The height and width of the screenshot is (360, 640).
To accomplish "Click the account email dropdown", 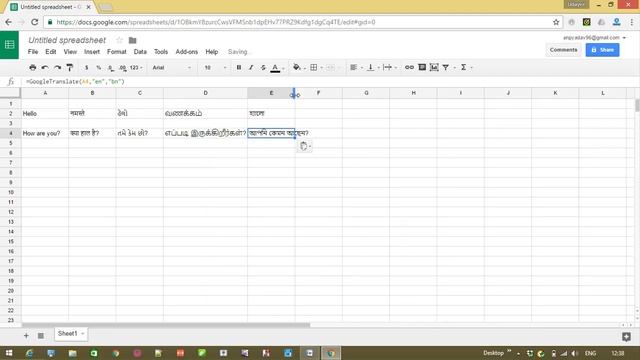I will [x=594, y=38].
